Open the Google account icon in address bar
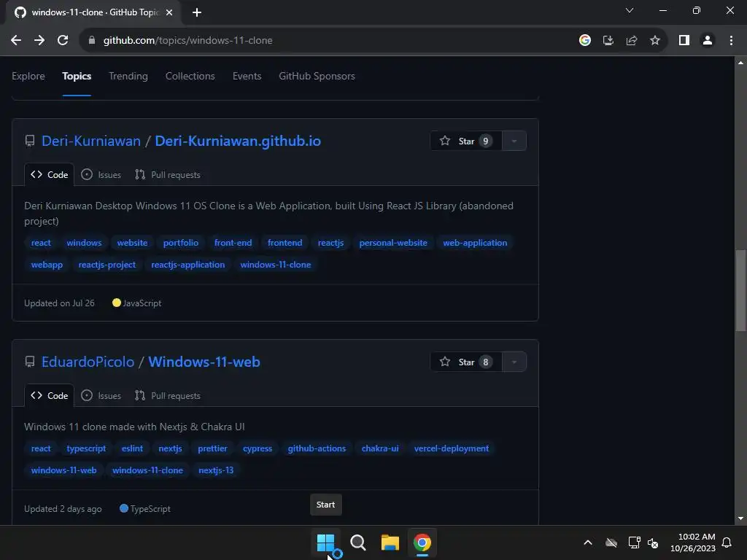Screen dimensions: 747x560 point(585,41)
